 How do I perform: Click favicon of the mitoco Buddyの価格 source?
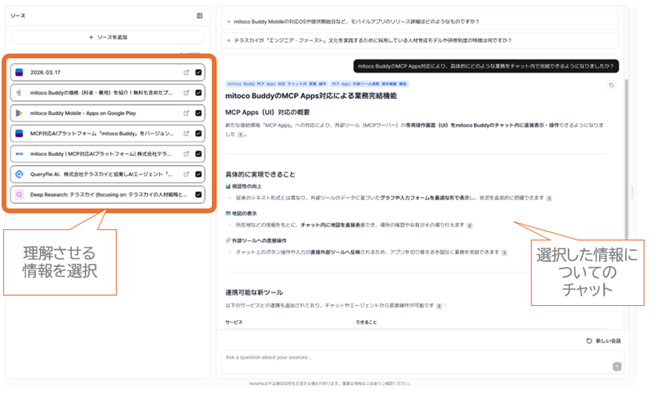tap(19, 93)
